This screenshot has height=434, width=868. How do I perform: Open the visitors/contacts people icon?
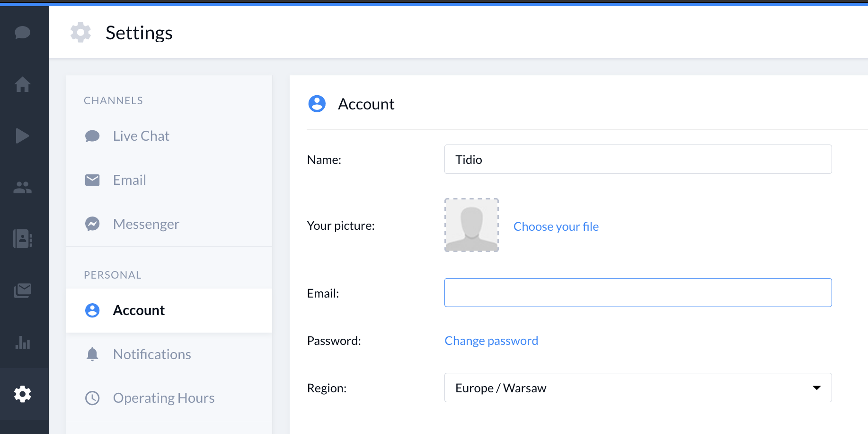pos(22,188)
